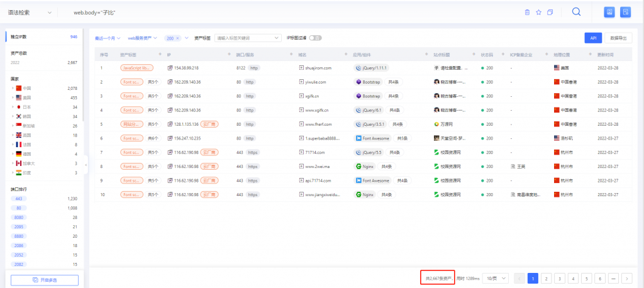Click the trash icon to clear the query
The width and height of the screenshot is (644, 288).
528,13
